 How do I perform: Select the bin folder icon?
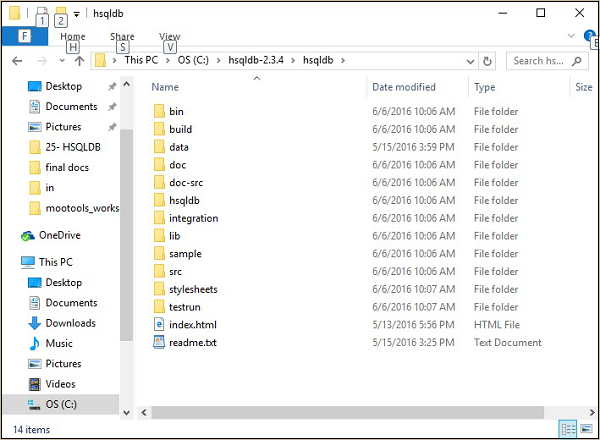[x=159, y=111]
